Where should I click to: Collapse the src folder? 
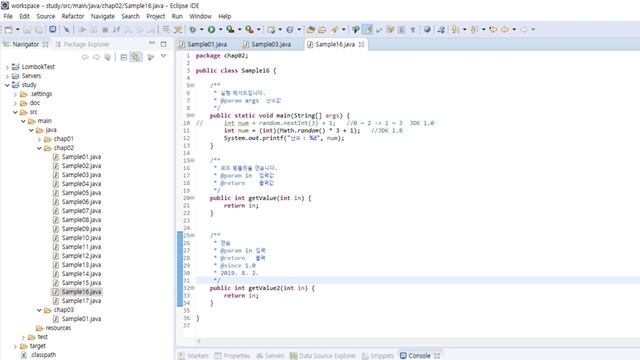click(x=15, y=112)
